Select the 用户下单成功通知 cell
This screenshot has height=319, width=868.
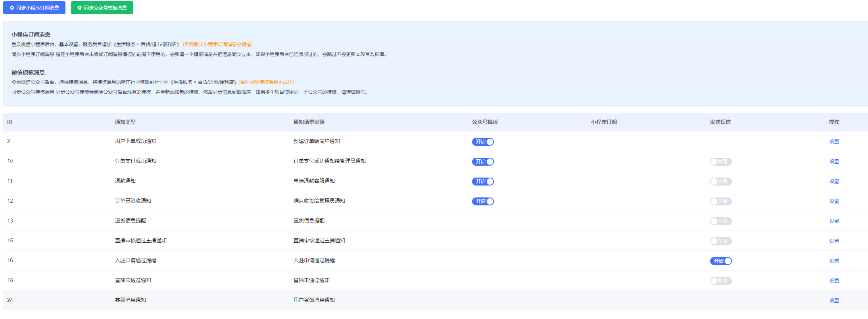[136, 141]
